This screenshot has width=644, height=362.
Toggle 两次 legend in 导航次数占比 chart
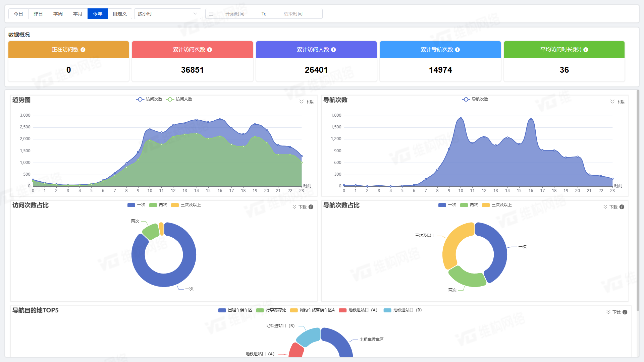(469, 205)
